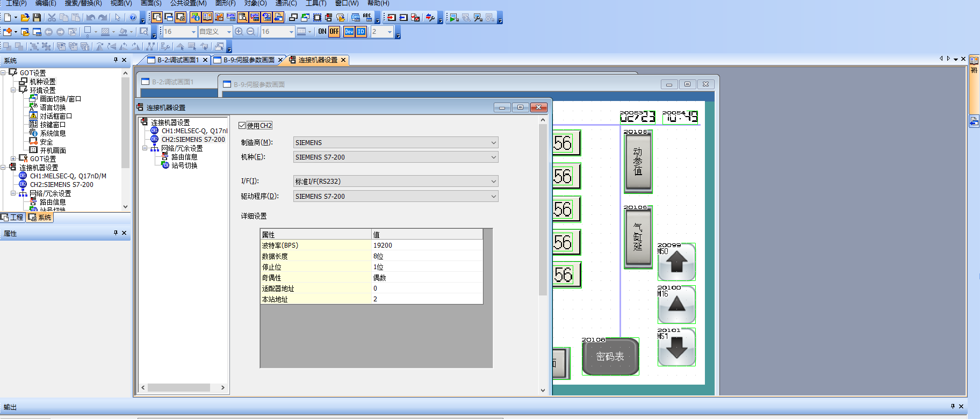Open the 制造商 SIEMENS dropdown

[x=395, y=142]
